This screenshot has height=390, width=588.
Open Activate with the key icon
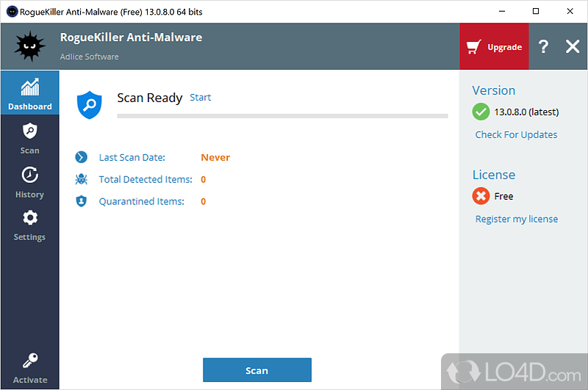pos(30,368)
